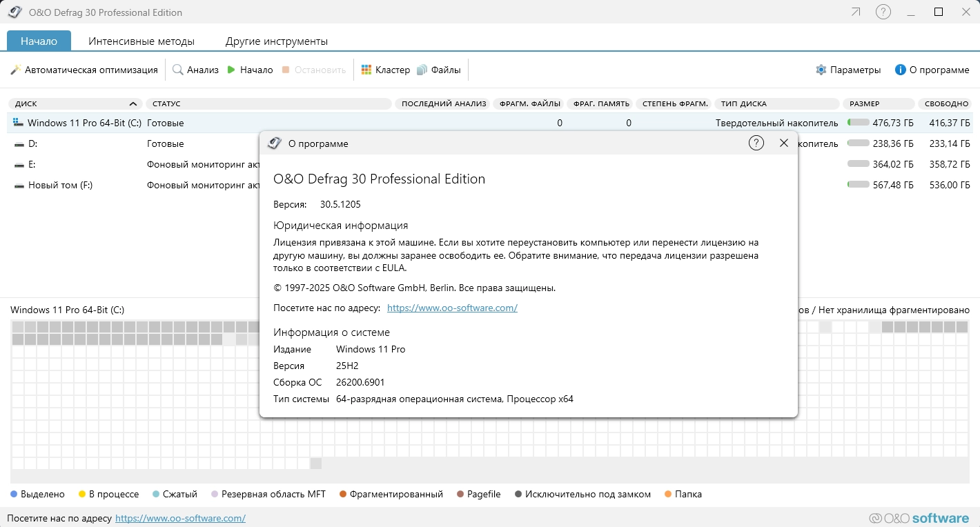Open Parameters gear icon

(x=821, y=70)
